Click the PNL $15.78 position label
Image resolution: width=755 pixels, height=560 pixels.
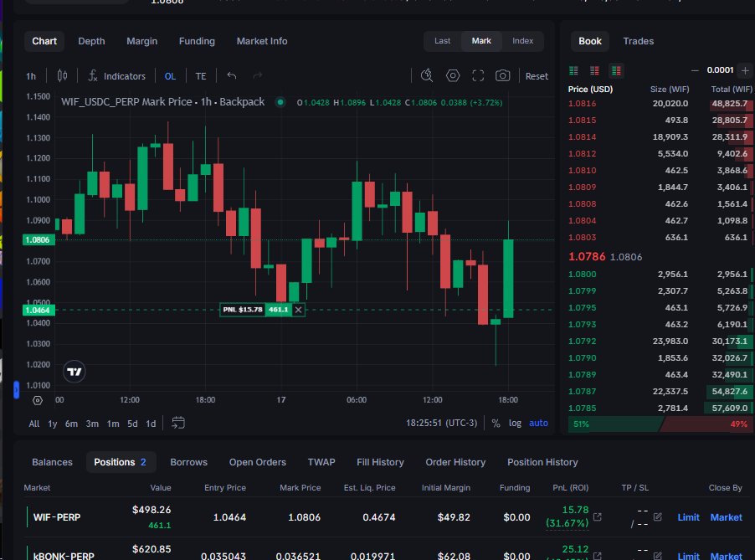click(x=243, y=310)
